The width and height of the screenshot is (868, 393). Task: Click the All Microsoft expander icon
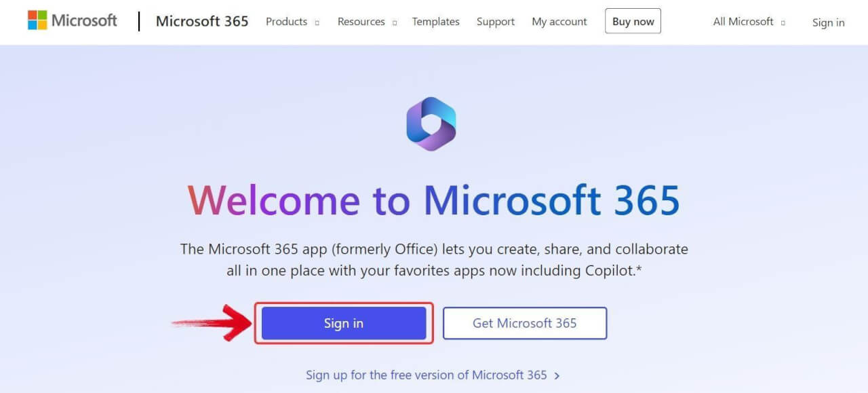tap(785, 22)
